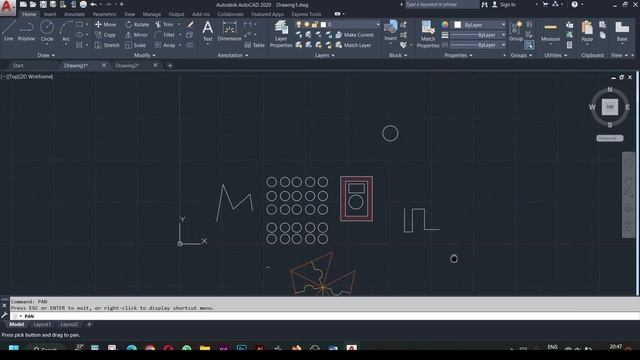Click the Undo arrow
Screen dimensions: 640x360
pyautogui.click(x=93, y=4)
